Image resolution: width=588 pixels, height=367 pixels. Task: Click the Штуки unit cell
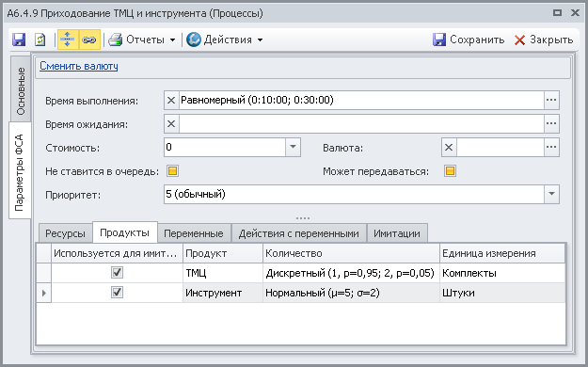point(502,293)
